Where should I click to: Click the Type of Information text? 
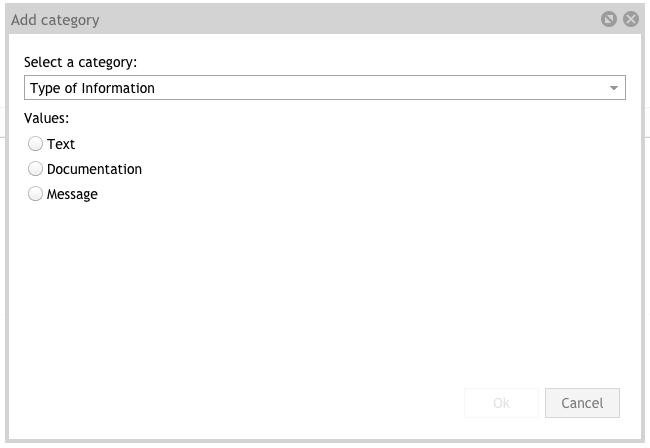[92, 88]
